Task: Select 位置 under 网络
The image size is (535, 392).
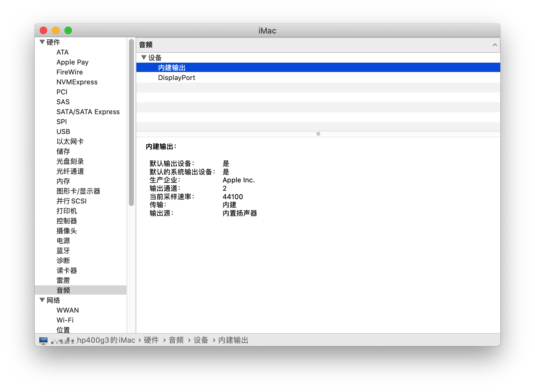Action: coord(63,330)
